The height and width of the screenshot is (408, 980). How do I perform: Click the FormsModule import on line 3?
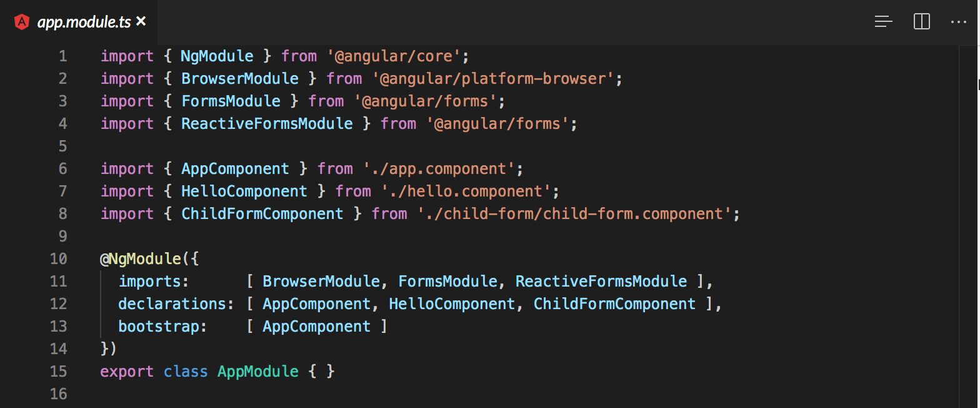point(231,101)
